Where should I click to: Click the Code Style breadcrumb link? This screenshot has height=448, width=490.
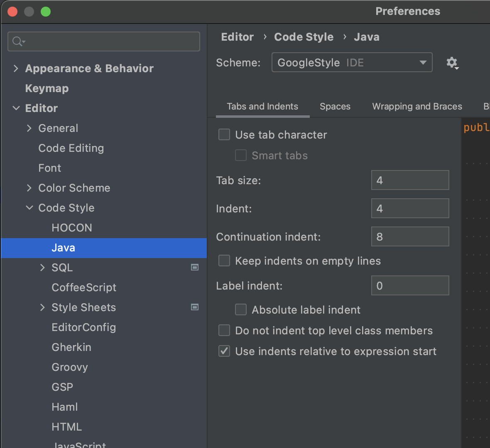pyautogui.click(x=304, y=37)
